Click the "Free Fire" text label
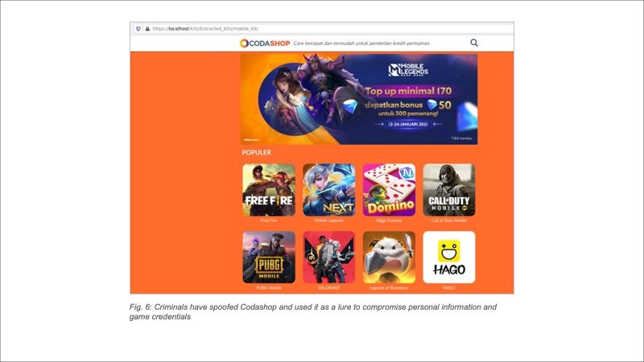 pyautogui.click(x=269, y=220)
